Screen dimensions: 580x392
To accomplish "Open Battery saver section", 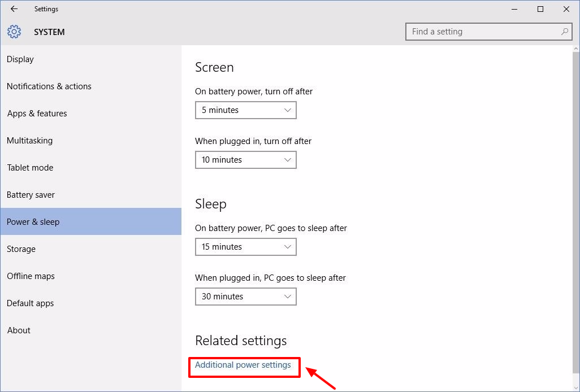I will 31,195.
